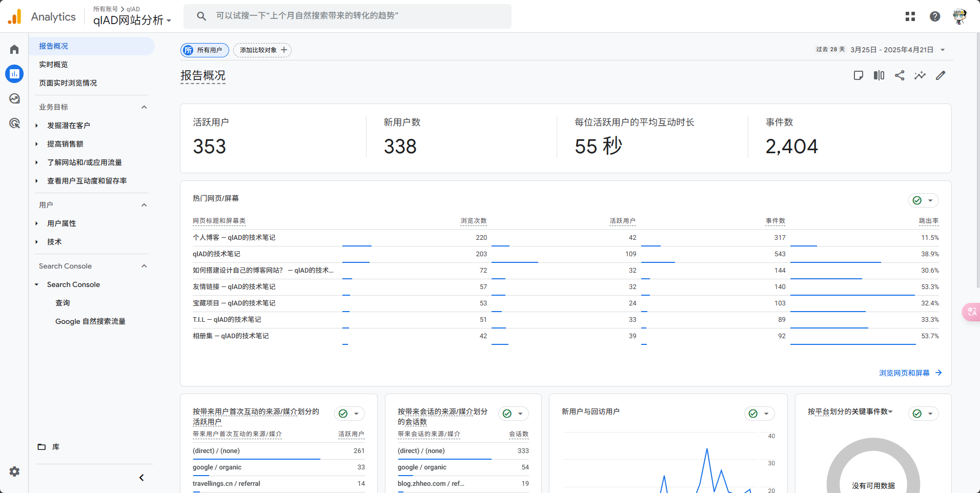Viewport: 980px width, 493px height.
Task: Collapse the 业务目标 section
Action: tap(144, 107)
